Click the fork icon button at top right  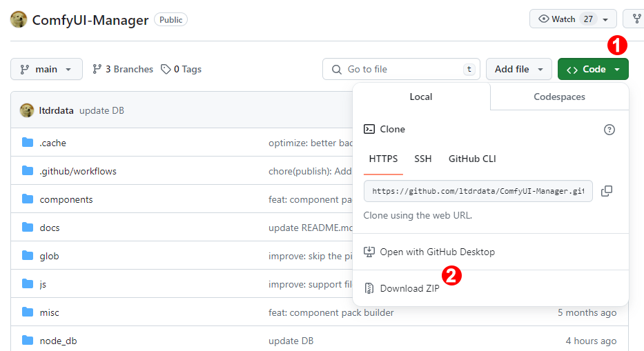pos(636,19)
